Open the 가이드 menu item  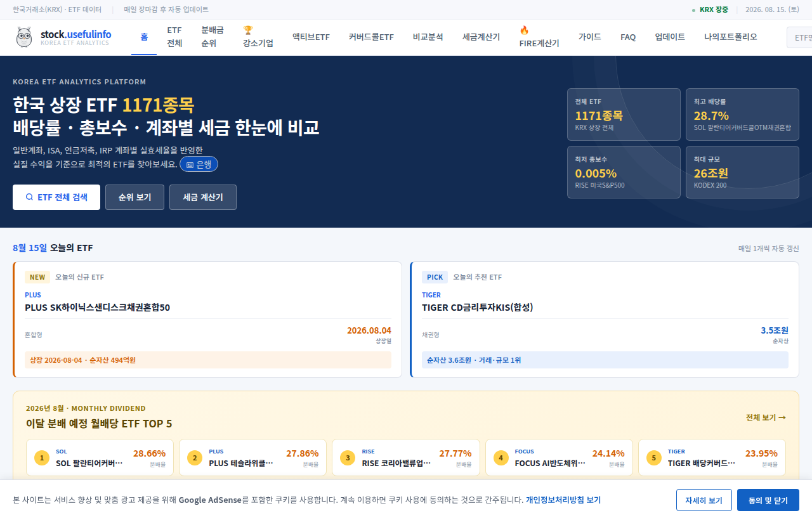click(590, 37)
